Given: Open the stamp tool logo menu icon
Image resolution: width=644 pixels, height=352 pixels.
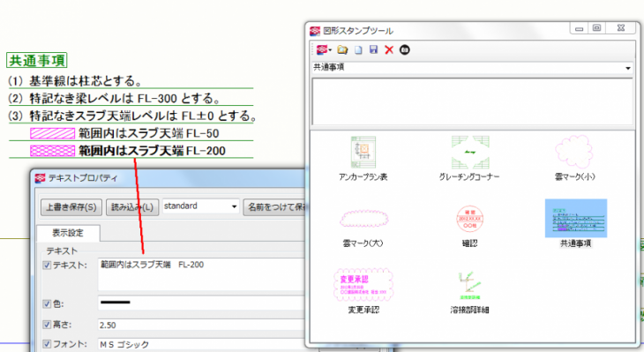Looking at the screenshot, I should pos(324,50).
